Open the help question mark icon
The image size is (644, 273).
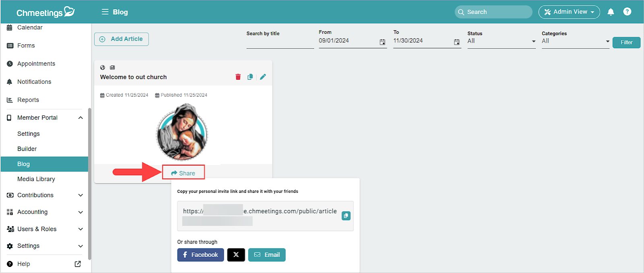click(x=627, y=12)
